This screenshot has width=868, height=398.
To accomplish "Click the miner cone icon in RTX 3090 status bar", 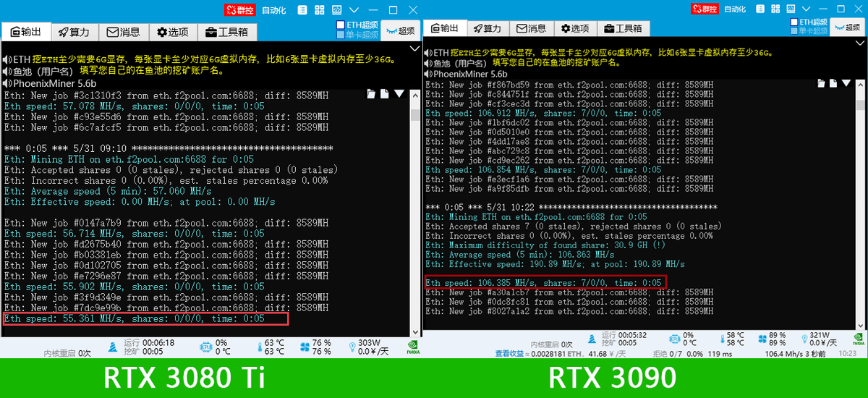I will [592, 338].
